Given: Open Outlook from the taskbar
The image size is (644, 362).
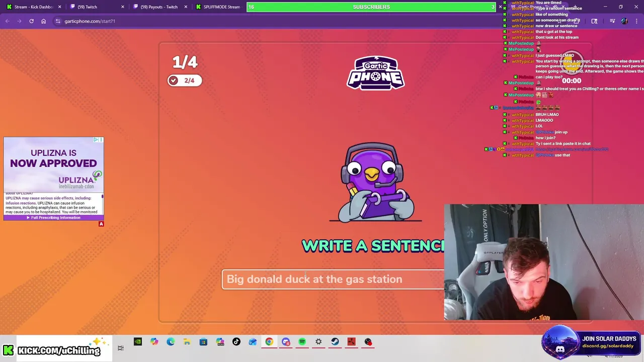Looking at the screenshot, I should click(x=253, y=342).
